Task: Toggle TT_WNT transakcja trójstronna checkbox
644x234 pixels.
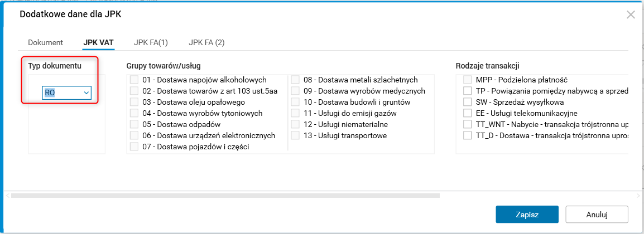Action: pyautogui.click(x=468, y=125)
